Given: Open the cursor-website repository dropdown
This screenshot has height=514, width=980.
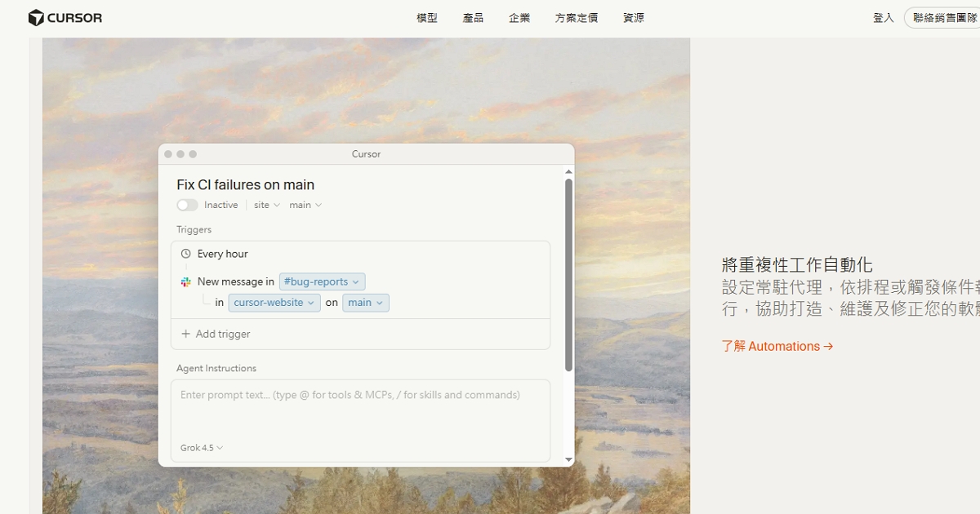Looking at the screenshot, I should point(274,303).
